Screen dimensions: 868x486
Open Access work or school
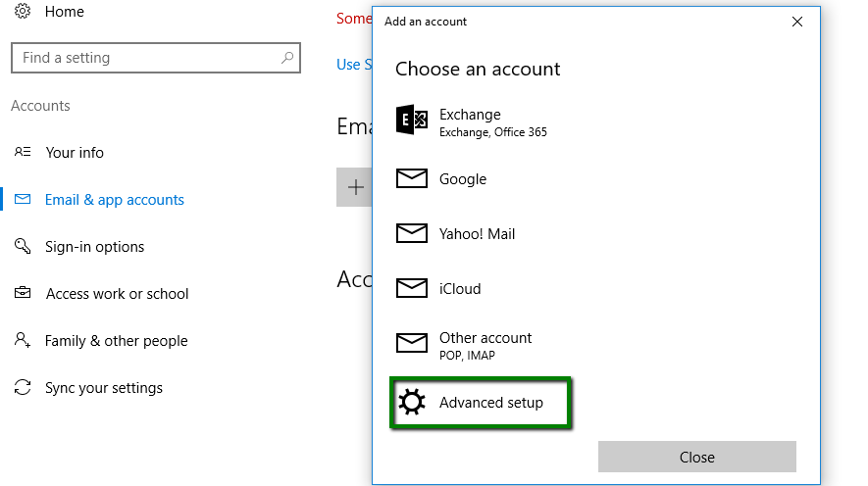click(x=117, y=294)
